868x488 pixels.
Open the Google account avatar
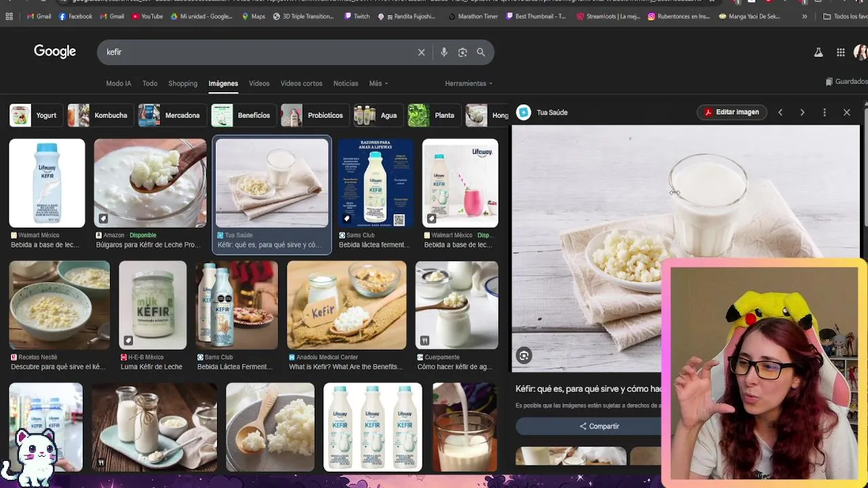pos(861,52)
